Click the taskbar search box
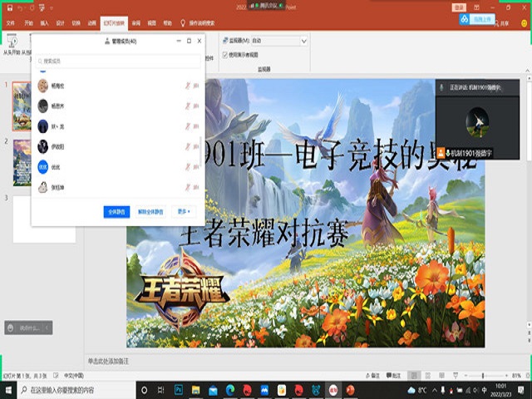Viewport: 532px width, 399px height. click(x=76, y=390)
